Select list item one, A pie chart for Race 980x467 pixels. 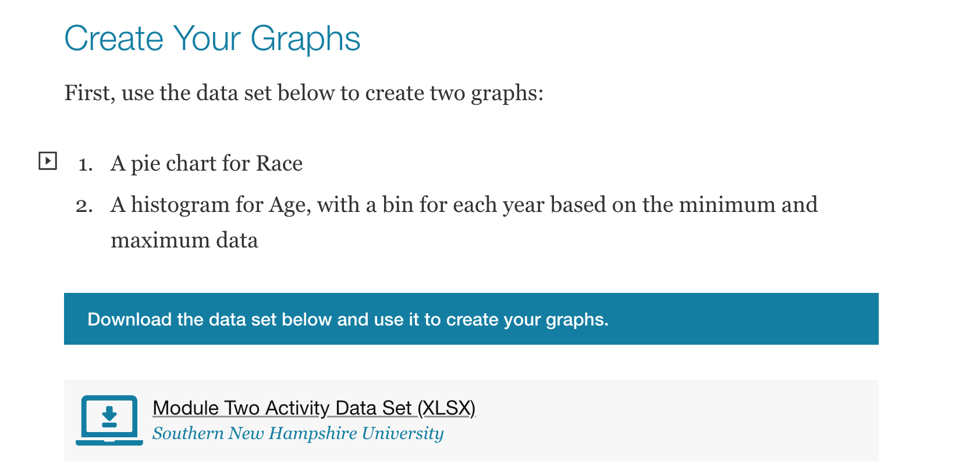click(206, 164)
